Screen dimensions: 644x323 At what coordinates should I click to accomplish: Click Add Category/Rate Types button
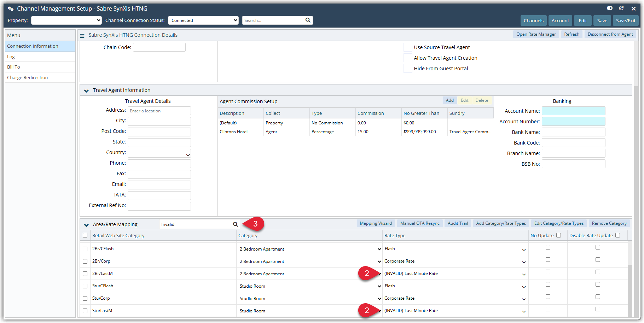coord(501,223)
